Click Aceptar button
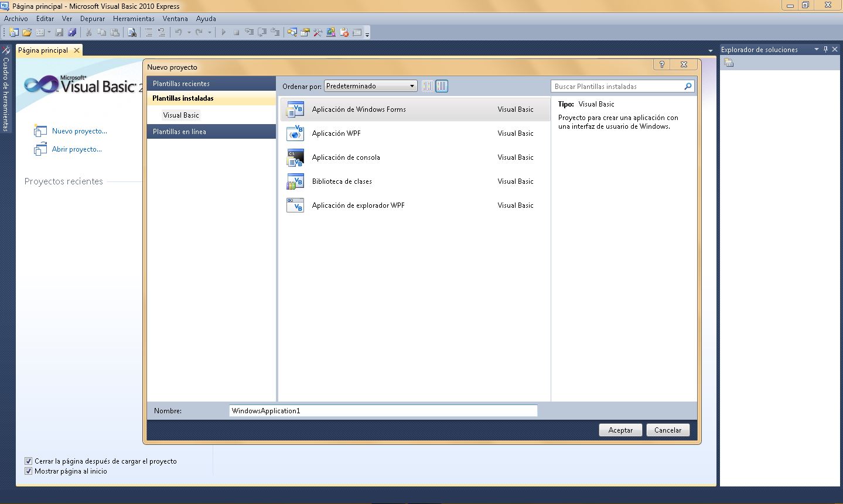This screenshot has width=843, height=504. [x=620, y=430]
